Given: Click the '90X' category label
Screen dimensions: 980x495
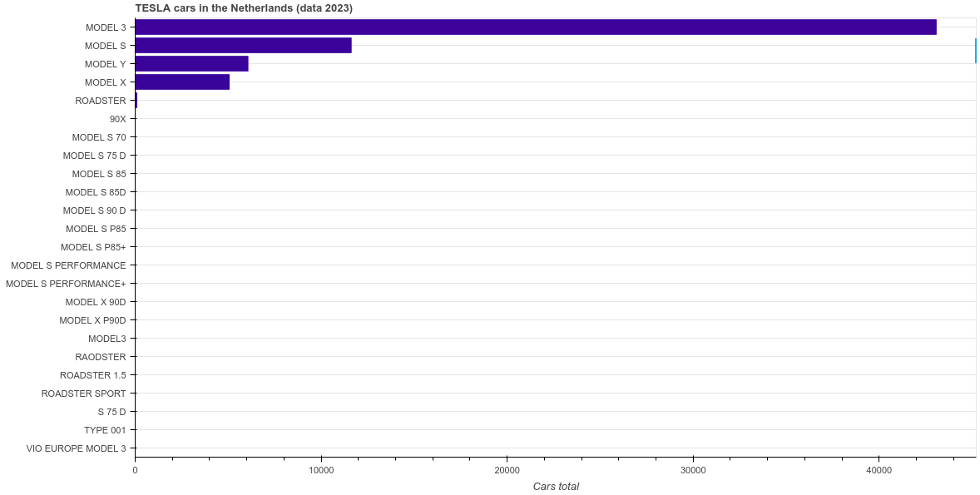Looking at the screenshot, I should tap(117, 119).
